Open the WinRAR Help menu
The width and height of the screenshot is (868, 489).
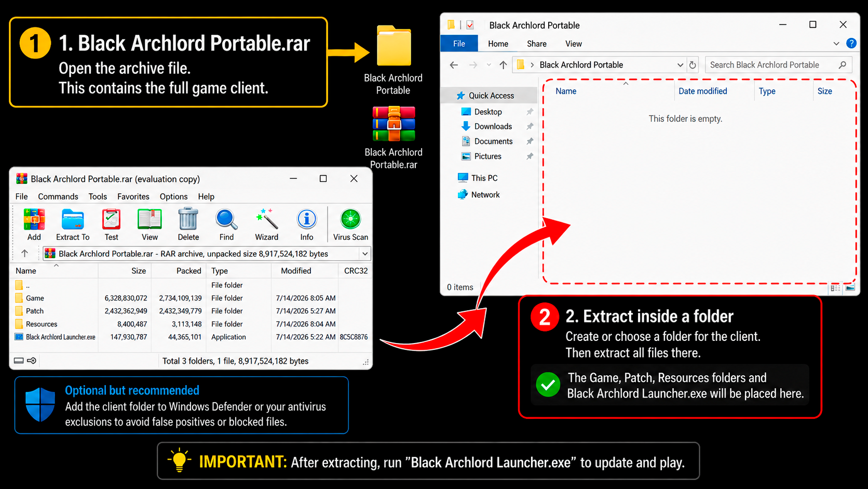pos(206,196)
